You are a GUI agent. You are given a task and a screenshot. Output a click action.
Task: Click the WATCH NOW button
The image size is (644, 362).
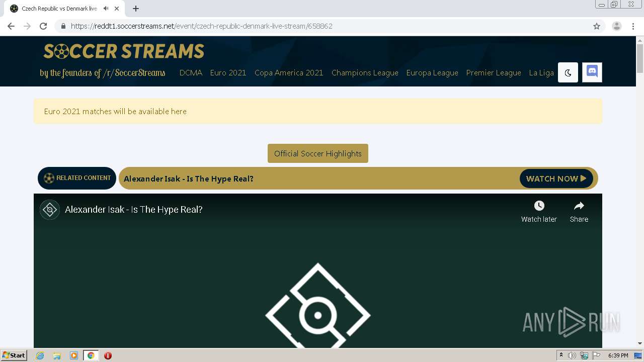pos(556,178)
